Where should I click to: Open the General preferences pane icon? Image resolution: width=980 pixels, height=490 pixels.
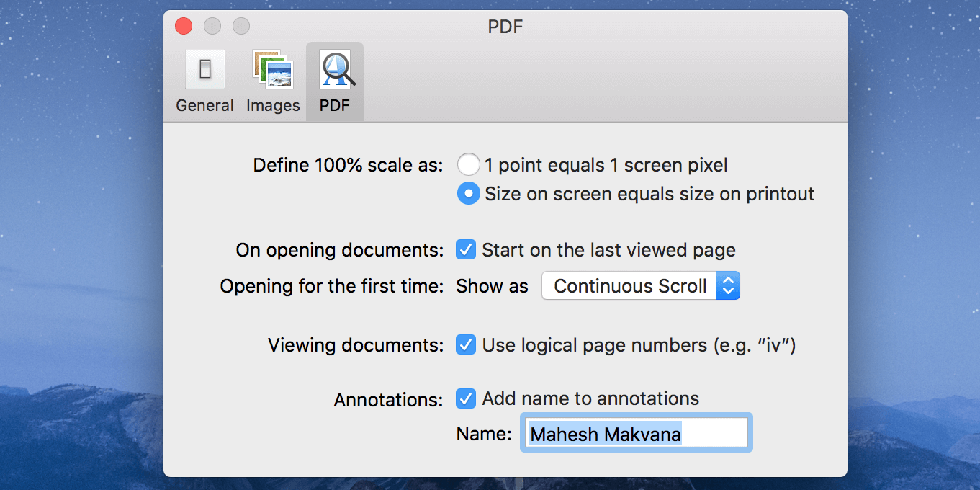204,70
